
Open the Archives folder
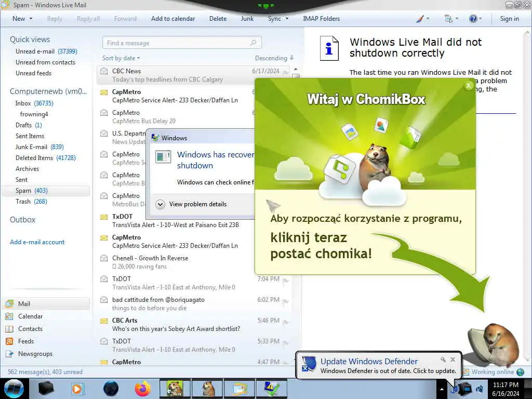coord(27,169)
